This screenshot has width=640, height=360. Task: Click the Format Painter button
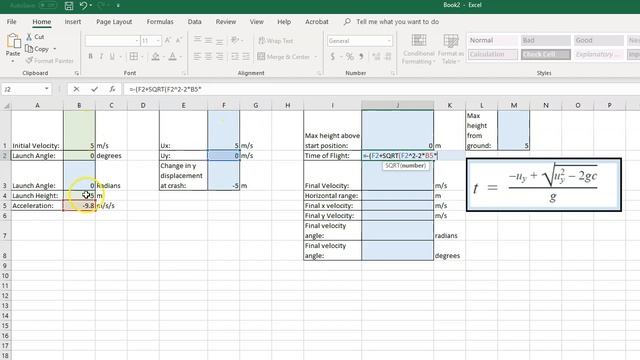point(49,60)
